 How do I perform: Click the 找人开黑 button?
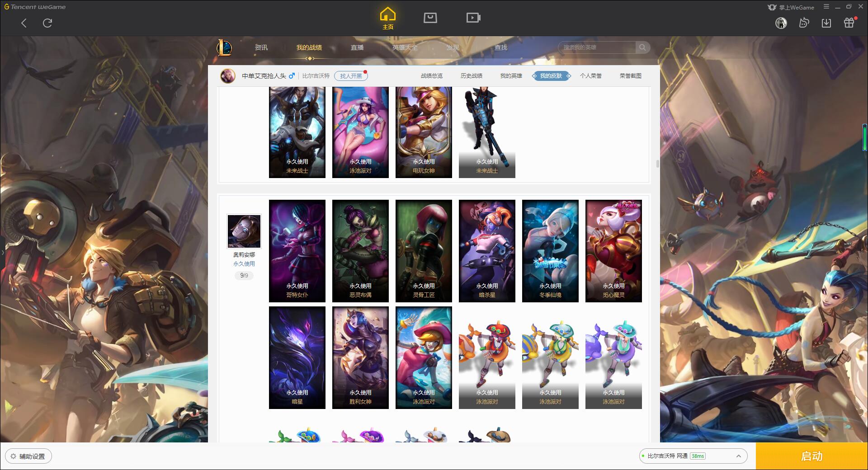click(x=351, y=76)
